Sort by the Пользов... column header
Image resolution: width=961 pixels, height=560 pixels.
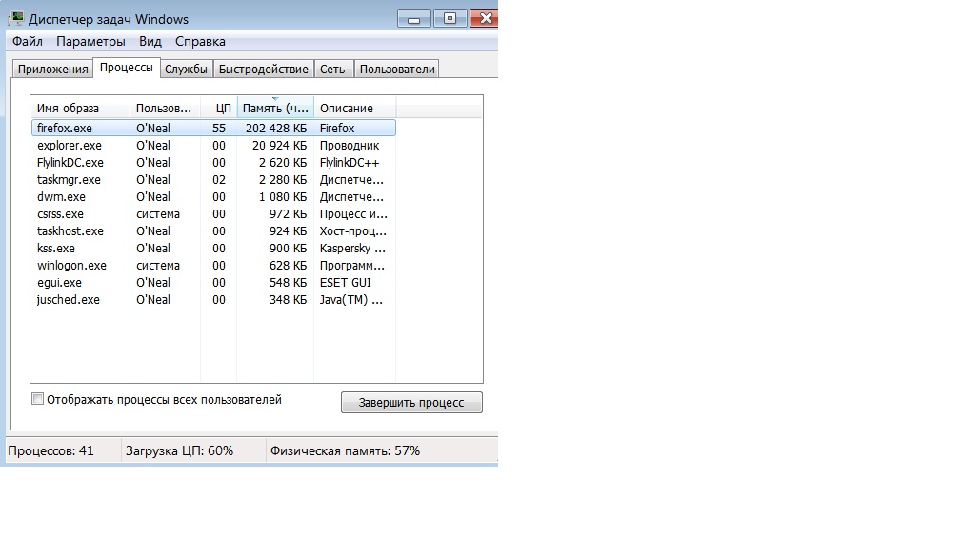[x=165, y=109]
